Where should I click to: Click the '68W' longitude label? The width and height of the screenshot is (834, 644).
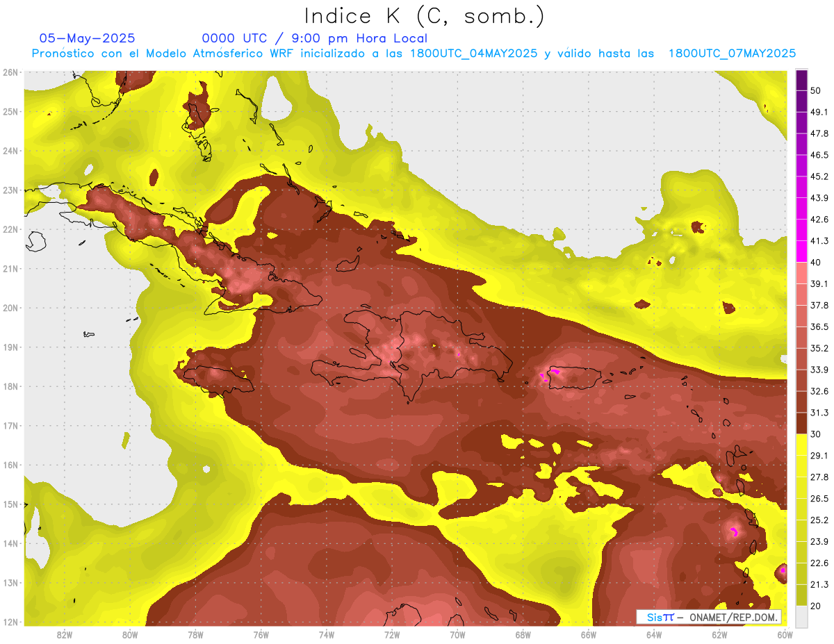click(x=523, y=634)
